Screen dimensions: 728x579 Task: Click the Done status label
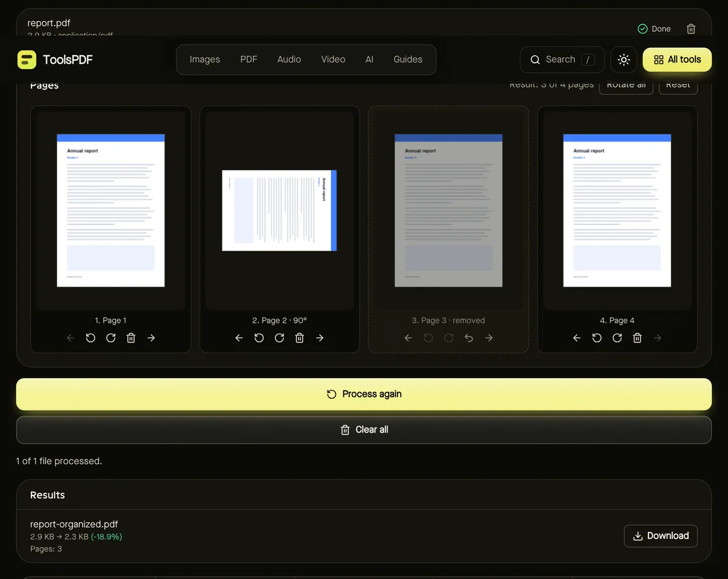661,29
